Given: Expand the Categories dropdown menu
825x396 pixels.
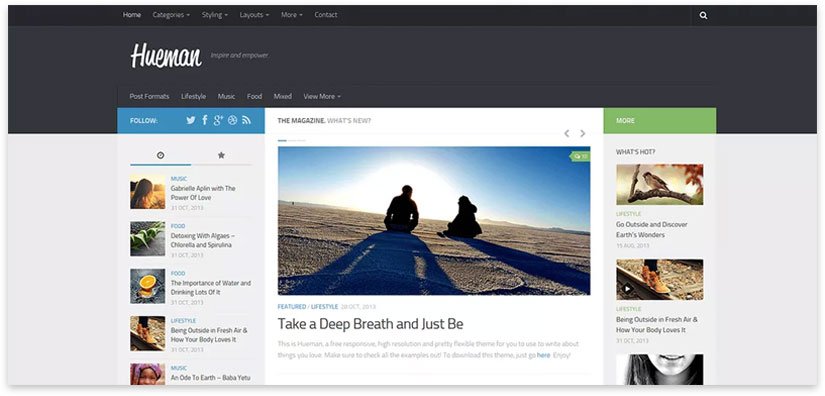Looking at the screenshot, I should (x=171, y=15).
